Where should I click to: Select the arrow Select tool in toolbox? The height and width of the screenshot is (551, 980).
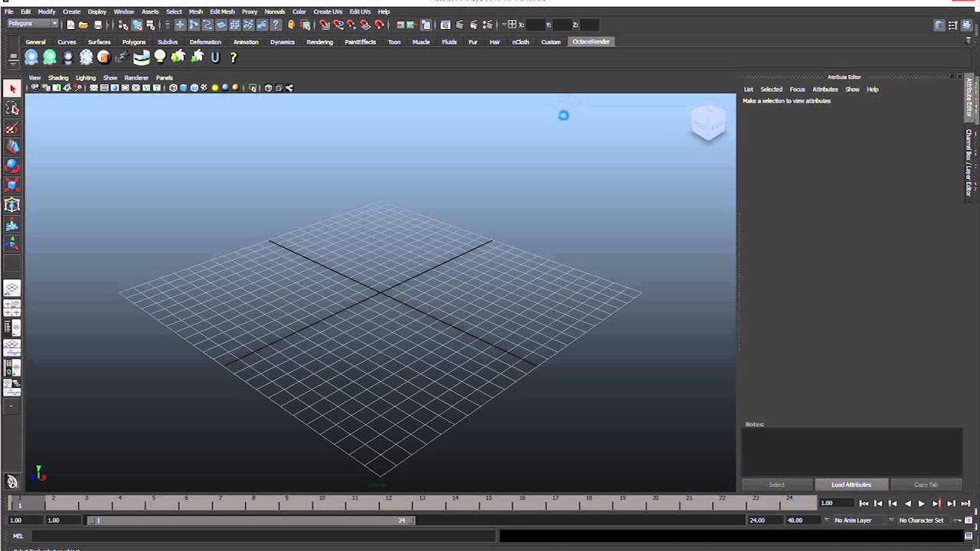point(12,89)
